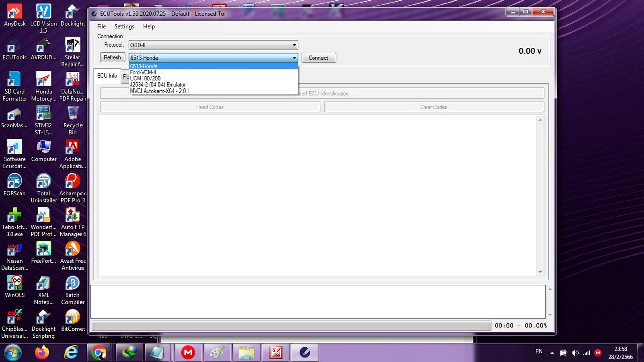This screenshot has height=362, width=644.
Task: Click the Read ECU Identification button
Action: pos(322,93)
